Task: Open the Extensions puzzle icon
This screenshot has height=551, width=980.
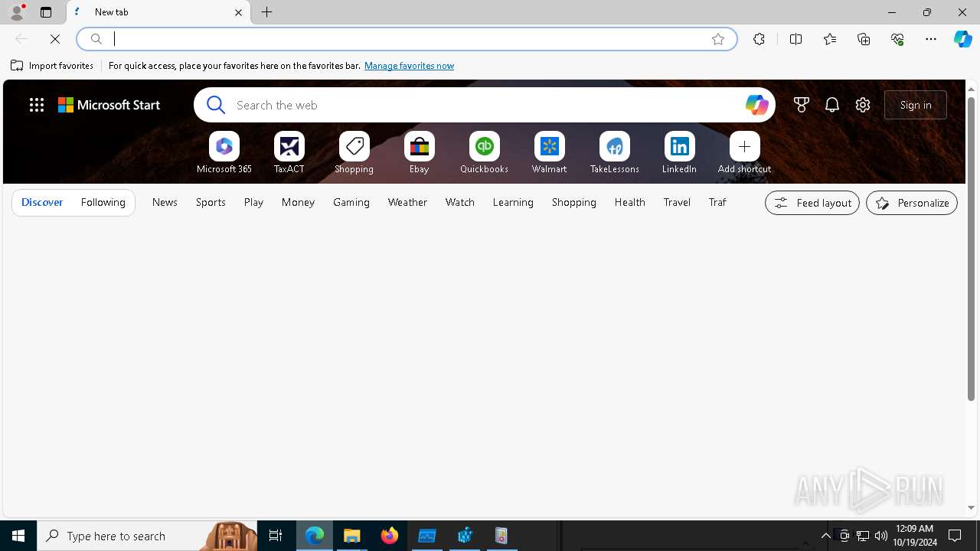Action: click(x=759, y=39)
